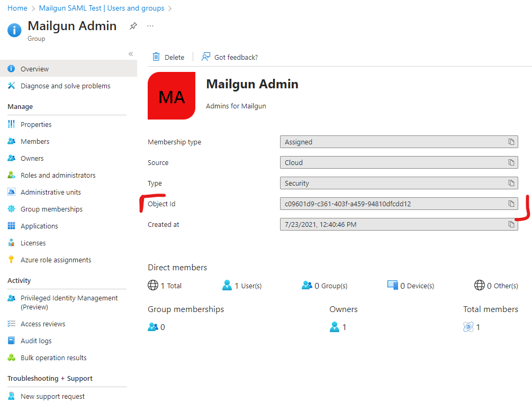
Task: Click the Created at field
Action: (399, 224)
